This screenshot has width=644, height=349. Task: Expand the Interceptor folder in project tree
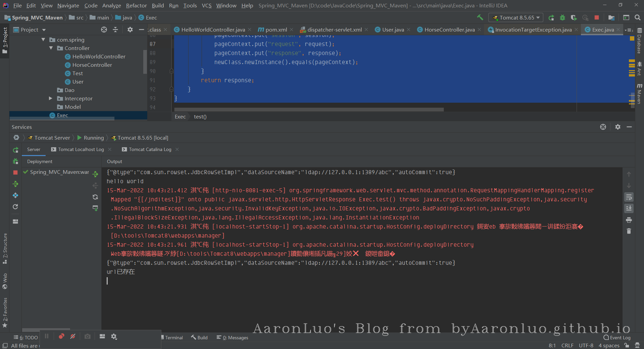tap(50, 98)
